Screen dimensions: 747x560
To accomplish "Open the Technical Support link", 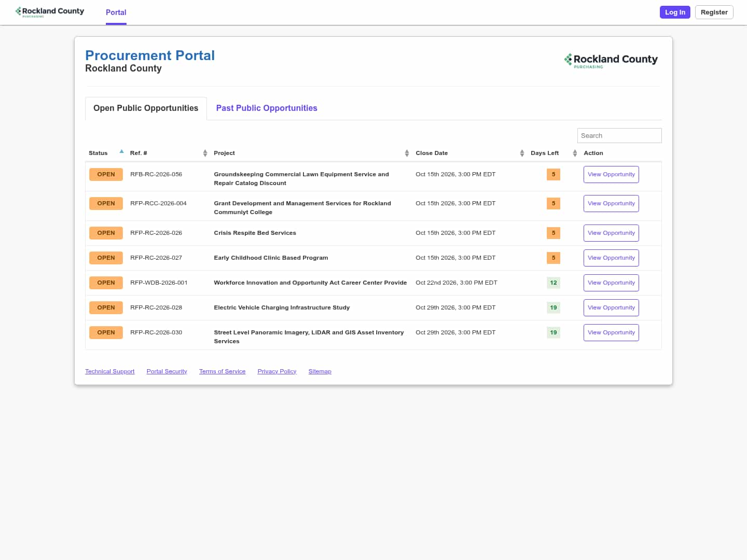I will click(110, 371).
